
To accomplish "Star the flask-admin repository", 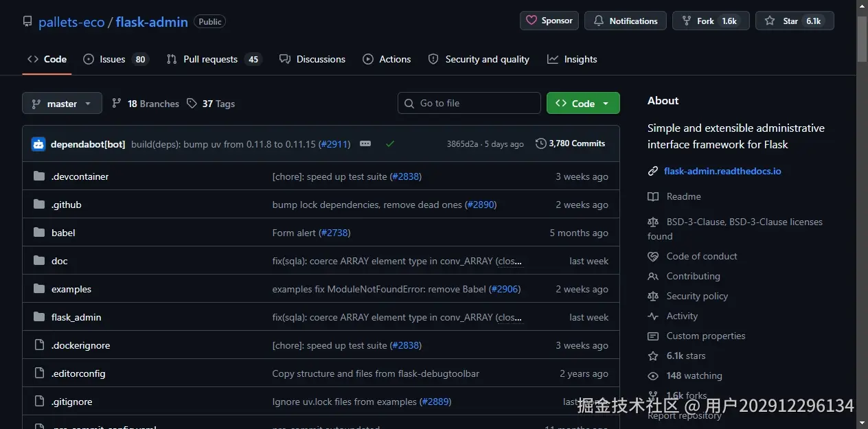I will pyautogui.click(x=795, y=21).
